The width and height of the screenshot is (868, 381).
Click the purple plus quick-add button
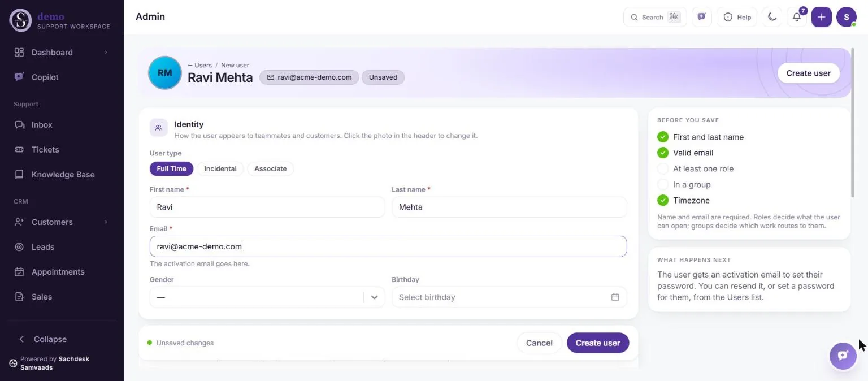tap(821, 17)
